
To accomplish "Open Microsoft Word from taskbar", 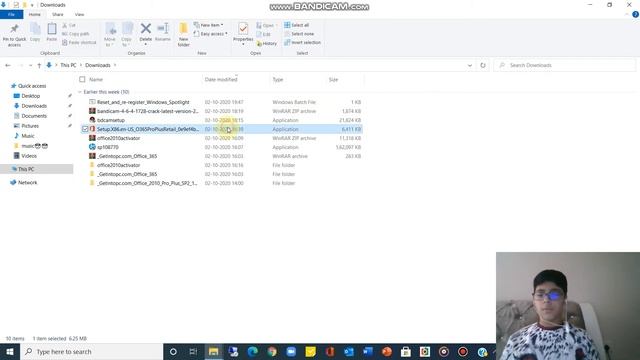I will pyautogui.click(x=367, y=351).
